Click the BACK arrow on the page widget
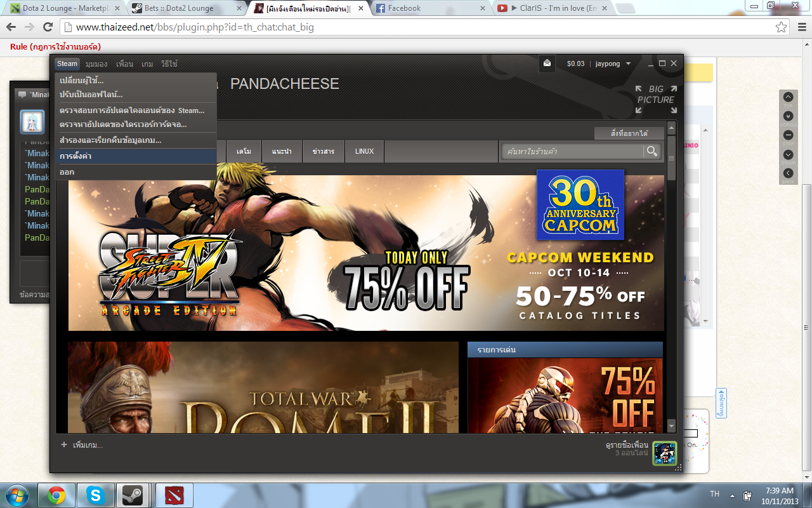812x508 pixels. coord(788,173)
